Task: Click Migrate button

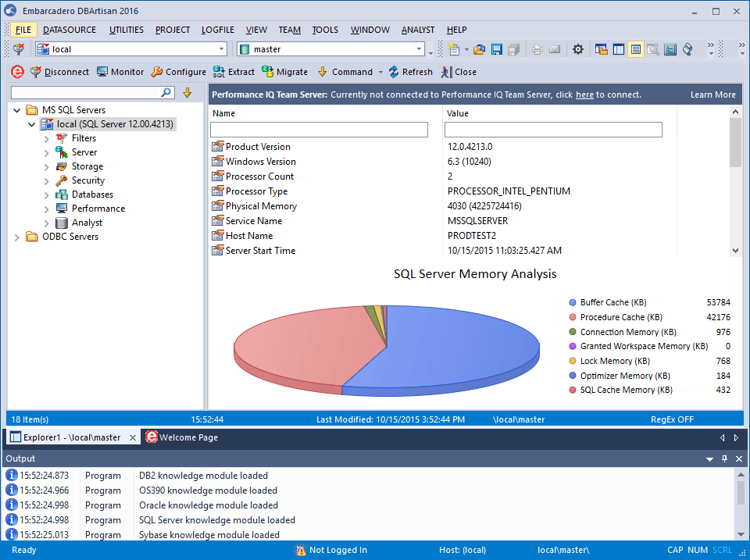Action: click(x=284, y=72)
